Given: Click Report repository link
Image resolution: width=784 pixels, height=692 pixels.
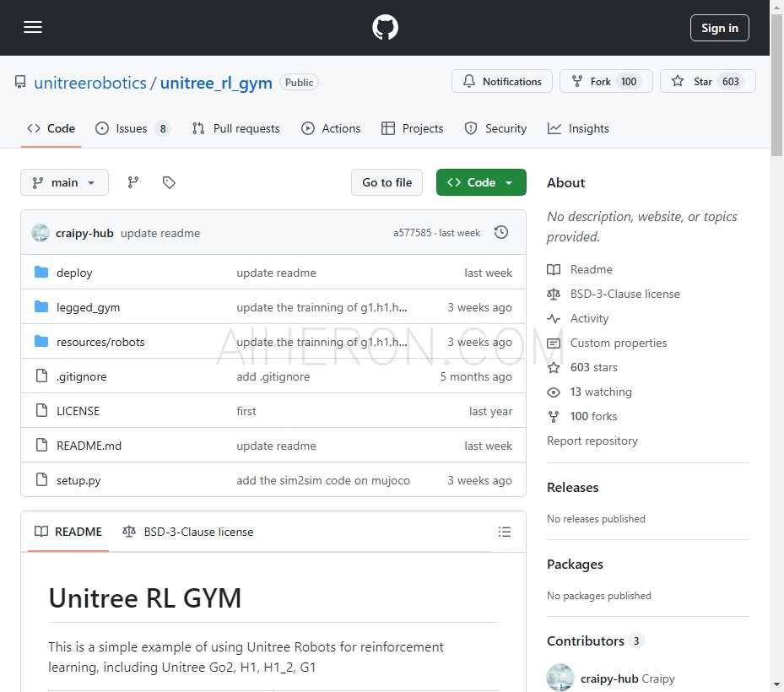Looking at the screenshot, I should (x=592, y=441).
